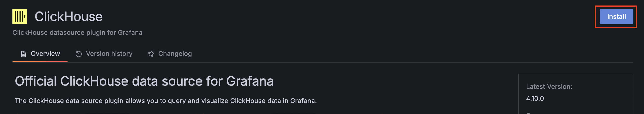Click the Changelog rocket icon
Viewport: 644px width, 114px height.
pyautogui.click(x=151, y=54)
